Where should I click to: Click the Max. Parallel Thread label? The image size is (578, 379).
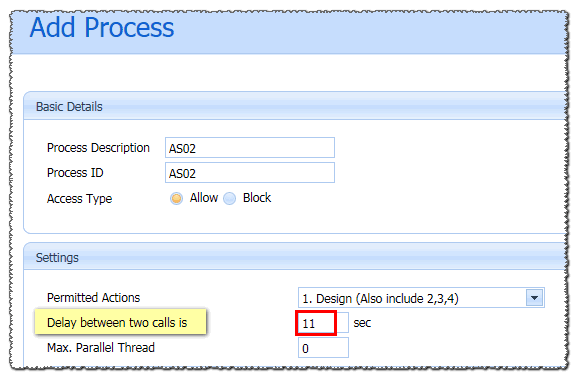(101, 348)
